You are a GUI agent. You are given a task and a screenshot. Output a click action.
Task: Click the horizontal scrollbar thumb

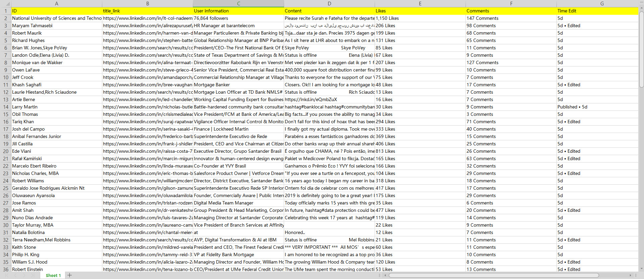(x=494, y=275)
